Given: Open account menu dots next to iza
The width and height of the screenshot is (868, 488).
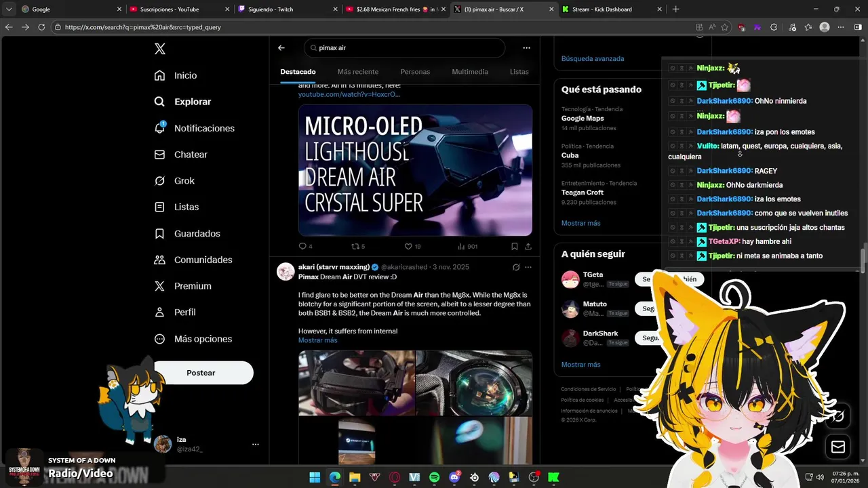Looking at the screenshot, I should pyautogui.click(x=256, y=445).
